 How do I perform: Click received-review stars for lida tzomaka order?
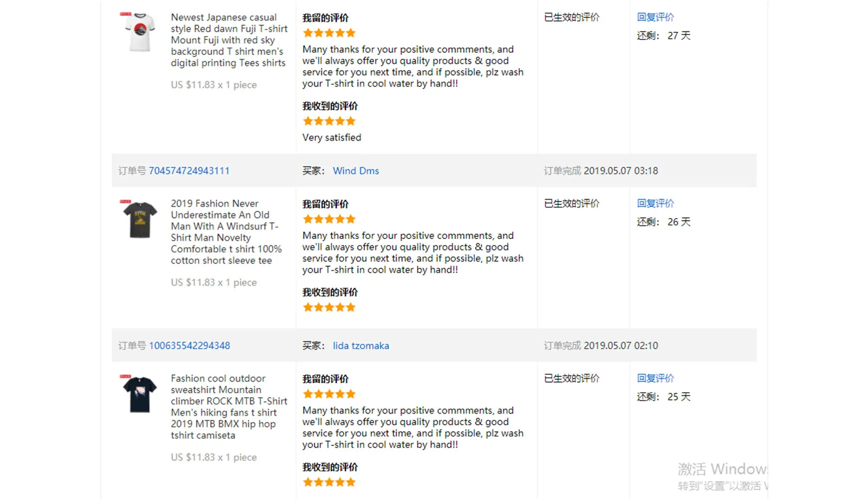(x=329, y=482)
